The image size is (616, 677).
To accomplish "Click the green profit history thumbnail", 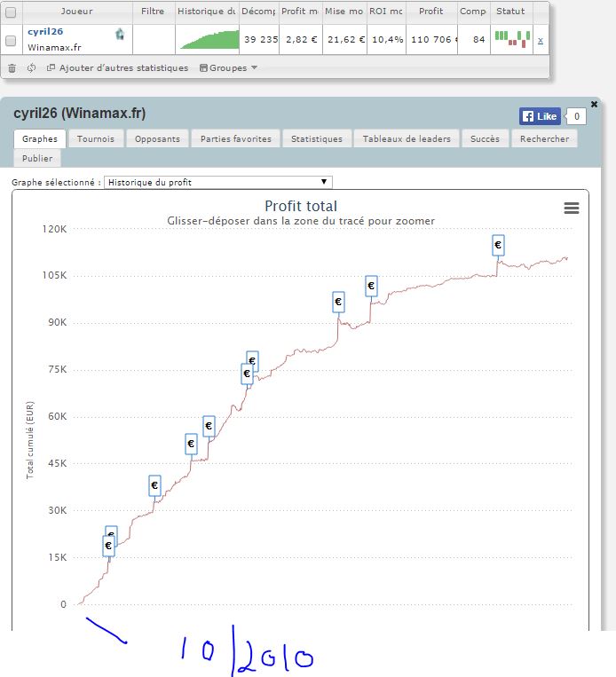I will [x=209, y=39].
